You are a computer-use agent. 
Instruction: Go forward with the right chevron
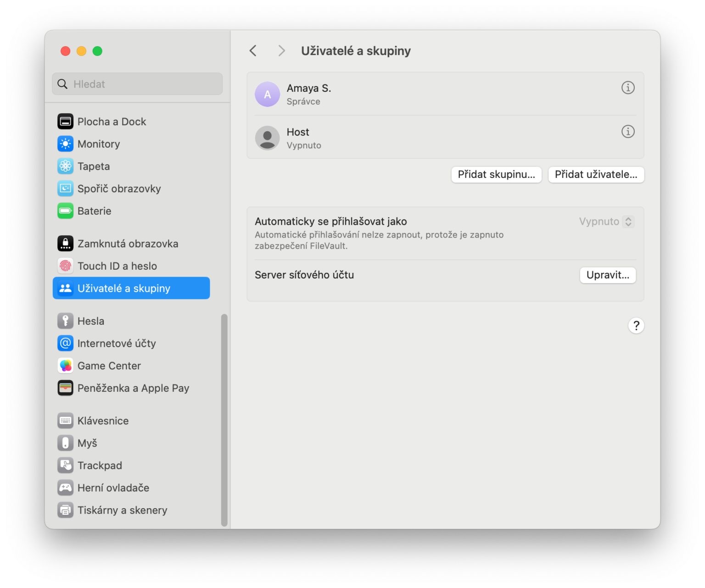pos(281,51)
